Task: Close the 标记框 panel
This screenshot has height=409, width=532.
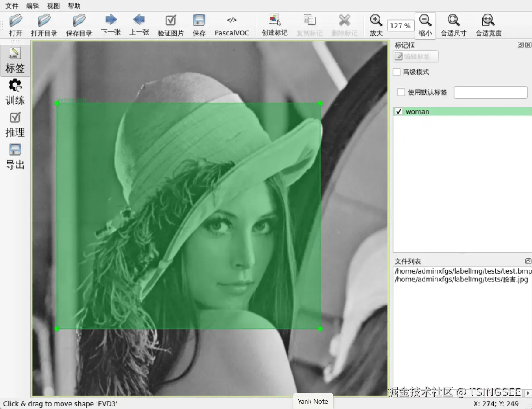Action: tap(528, 45)
